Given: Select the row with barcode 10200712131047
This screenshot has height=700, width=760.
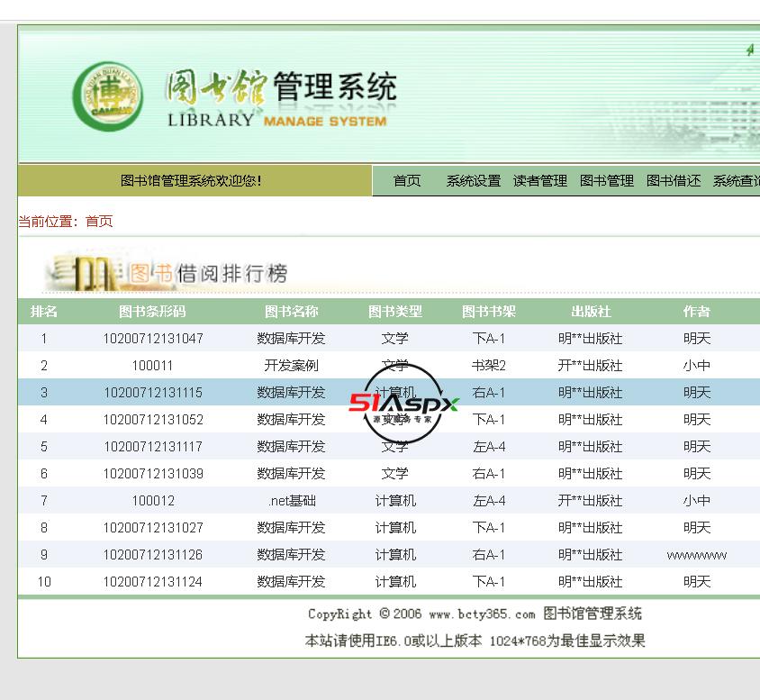Looking at the screenshot, I should coord(153,339).
